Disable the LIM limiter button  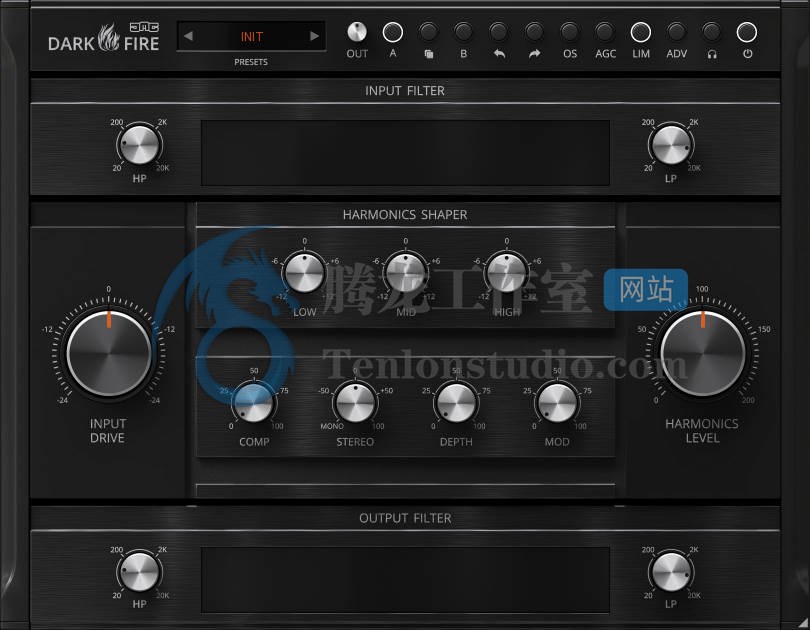[x=641, y=33]
